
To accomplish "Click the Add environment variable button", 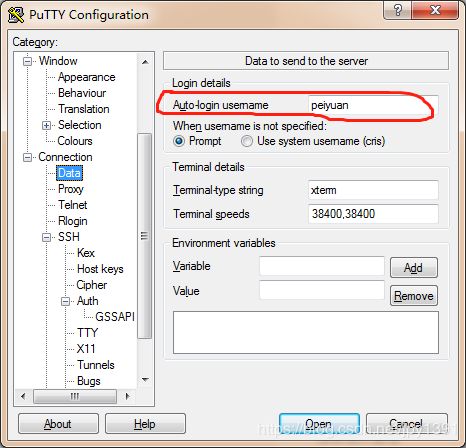I will pos(414,267).
